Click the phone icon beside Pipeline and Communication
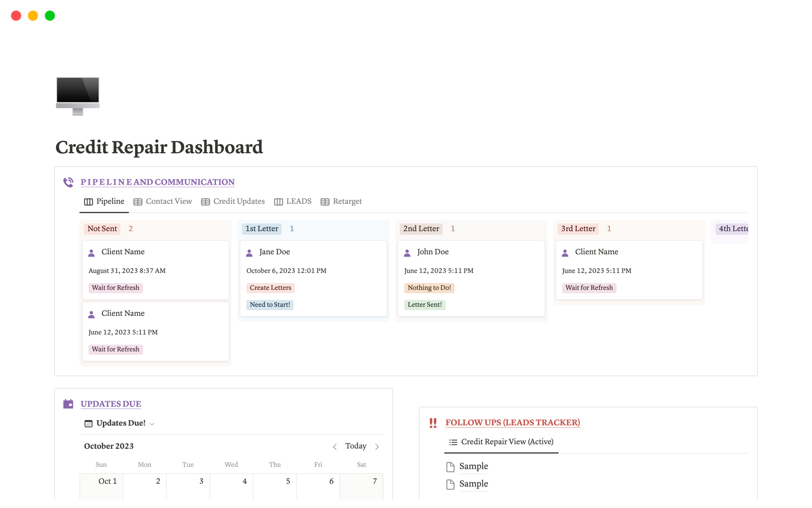 [69, 182]
